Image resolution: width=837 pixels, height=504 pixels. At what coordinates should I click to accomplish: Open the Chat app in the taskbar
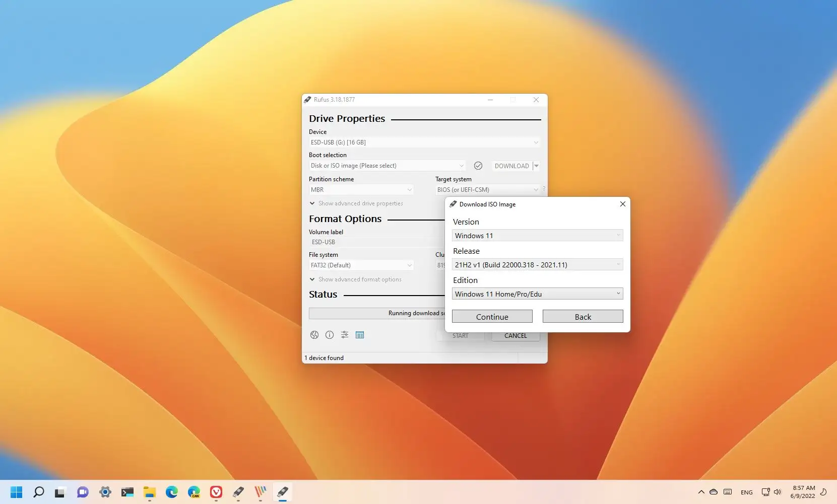coord(83,492)
